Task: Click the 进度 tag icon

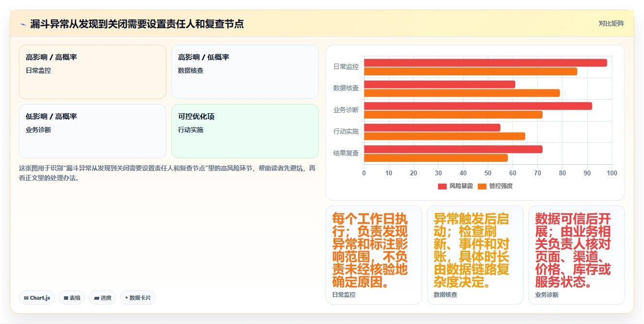Action: (x=97, y=298)
